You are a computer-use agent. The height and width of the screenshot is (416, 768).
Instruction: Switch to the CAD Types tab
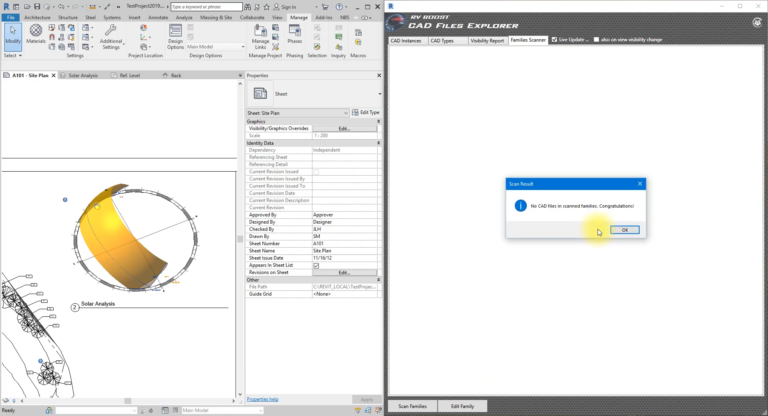[442, 41]
